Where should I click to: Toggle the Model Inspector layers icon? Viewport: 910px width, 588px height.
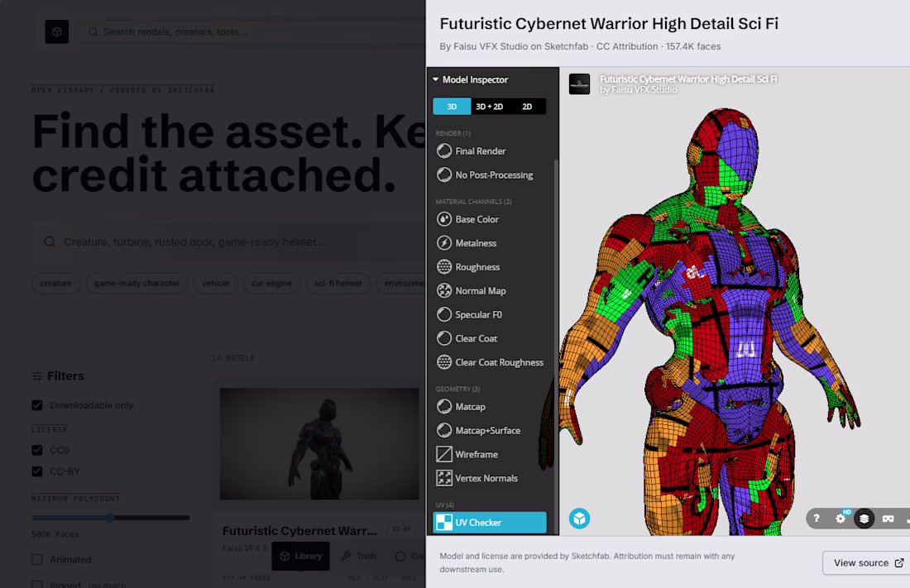pos(864,519)
